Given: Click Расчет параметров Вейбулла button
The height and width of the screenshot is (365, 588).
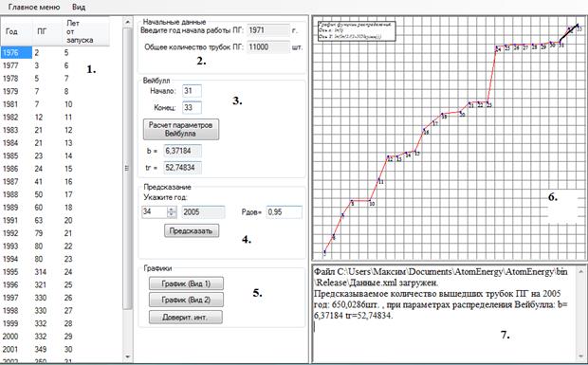Looking at the screenshot, I should [x=181, y=129].
